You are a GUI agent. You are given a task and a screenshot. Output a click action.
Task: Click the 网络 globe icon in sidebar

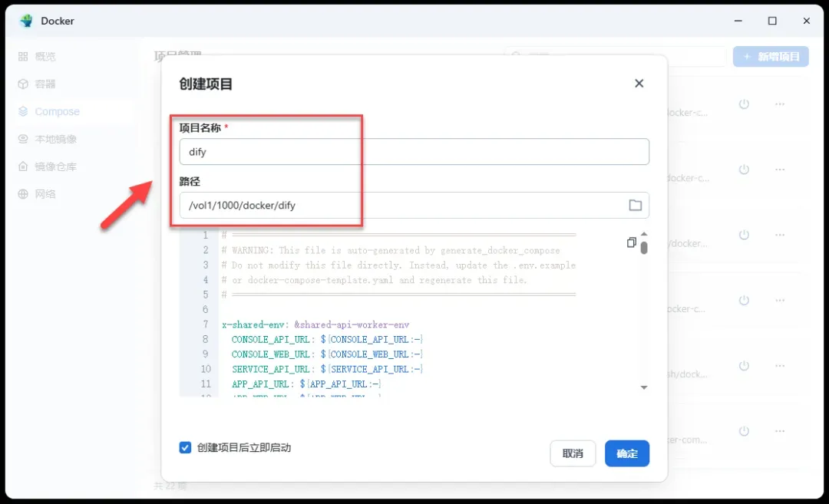(x=23, y=194)
